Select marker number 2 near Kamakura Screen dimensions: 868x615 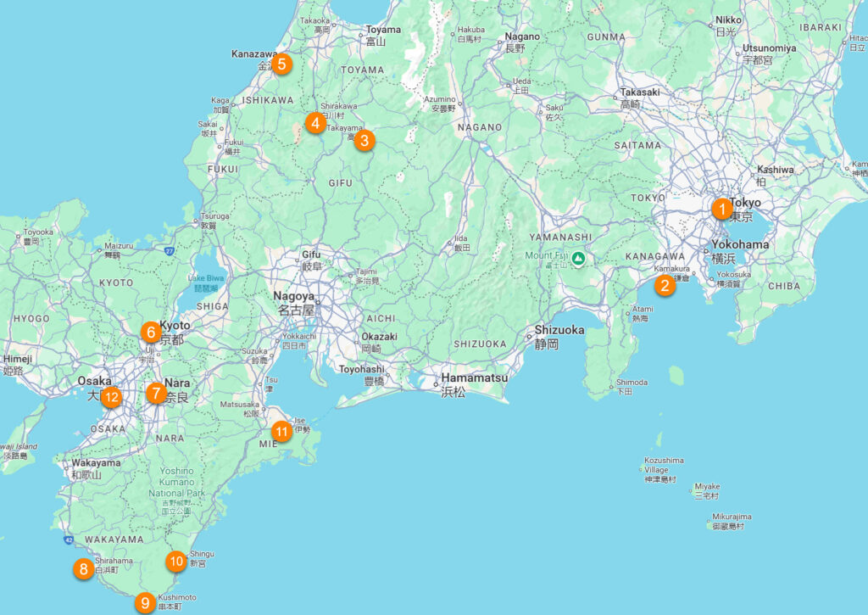click(x=665, y=285)
